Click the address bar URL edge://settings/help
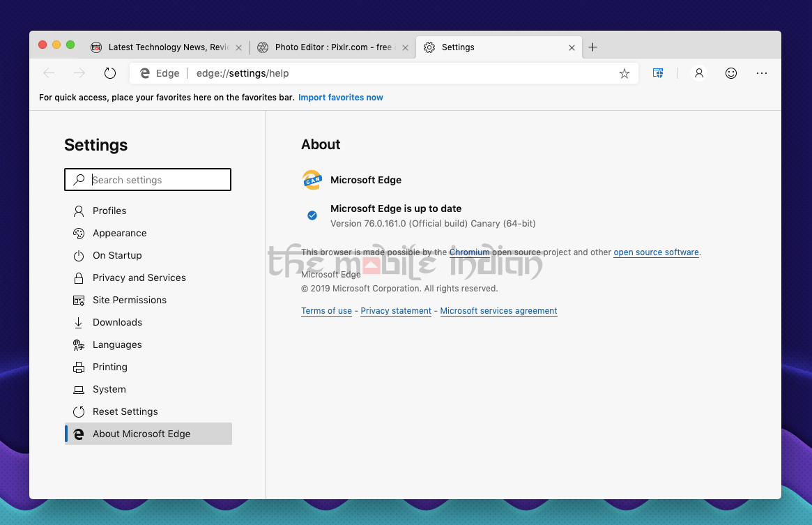 (243, 73)
